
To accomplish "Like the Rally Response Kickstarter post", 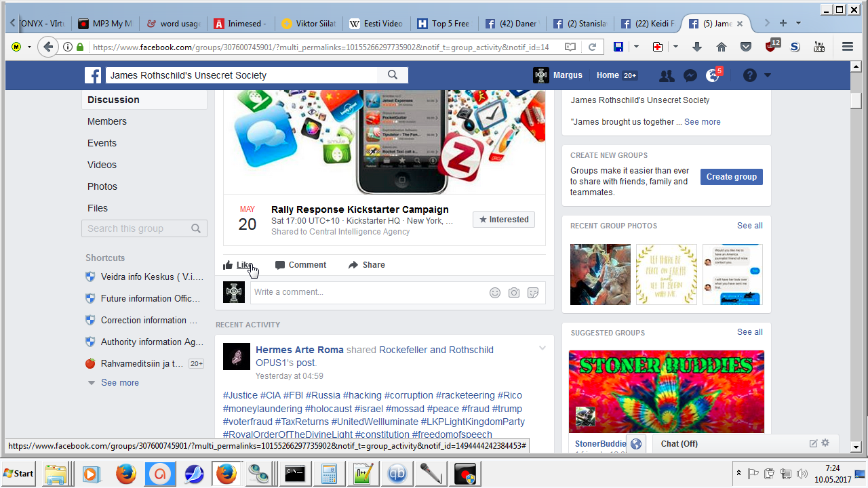I will click(238, 265).
